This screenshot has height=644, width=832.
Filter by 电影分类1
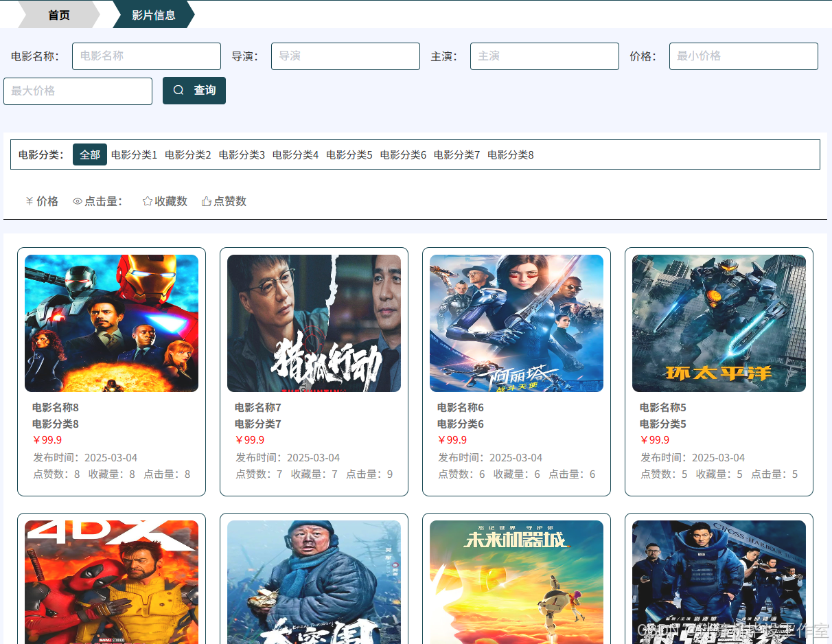134,154
